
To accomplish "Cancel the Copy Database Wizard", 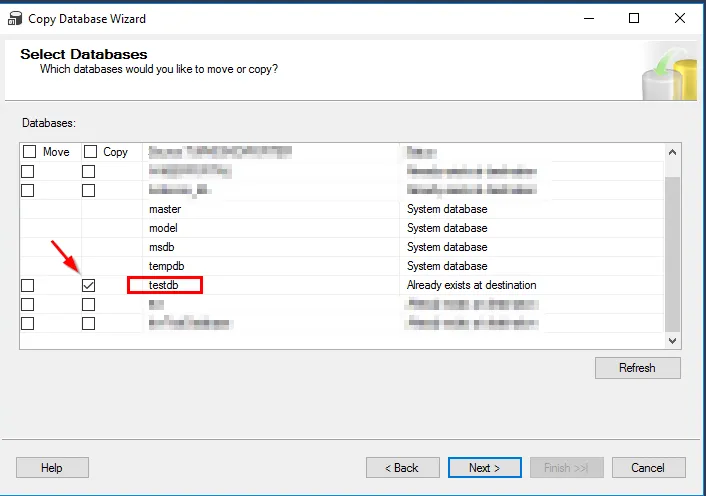I will tap(646, 467).
